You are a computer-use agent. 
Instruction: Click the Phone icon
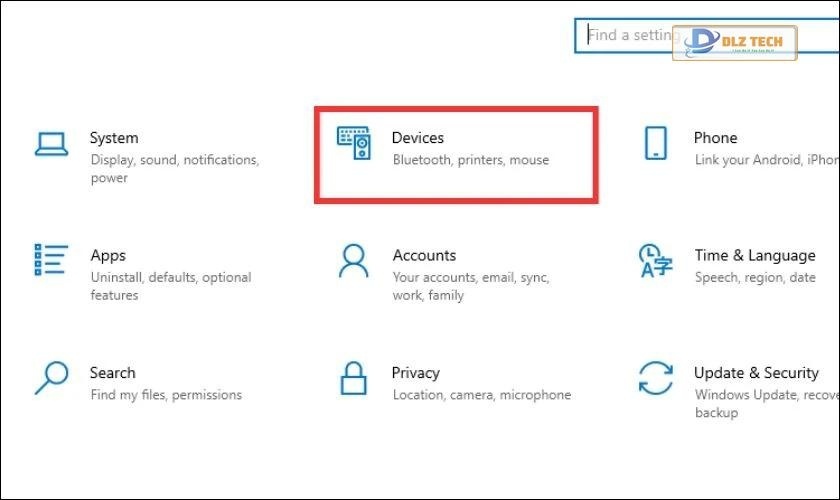pos(655,144)
